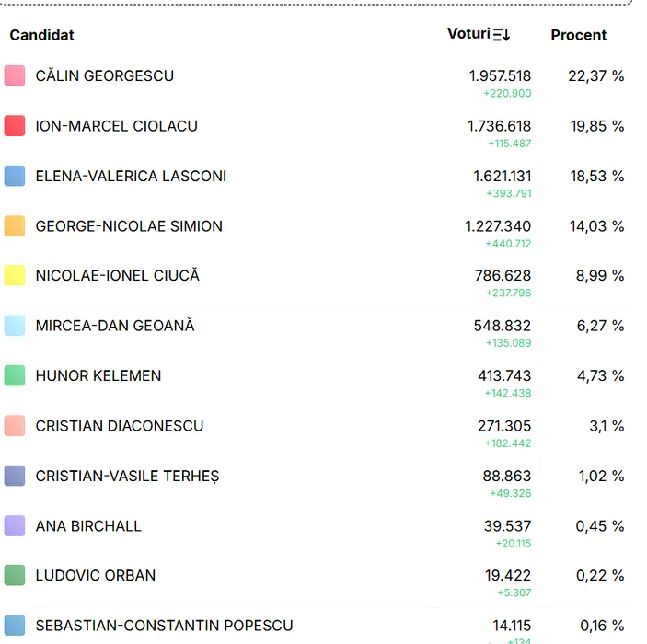This screenshot has width=647, height=644.
Task: Sort by the Voturi column header
Action: coord(468,34)
